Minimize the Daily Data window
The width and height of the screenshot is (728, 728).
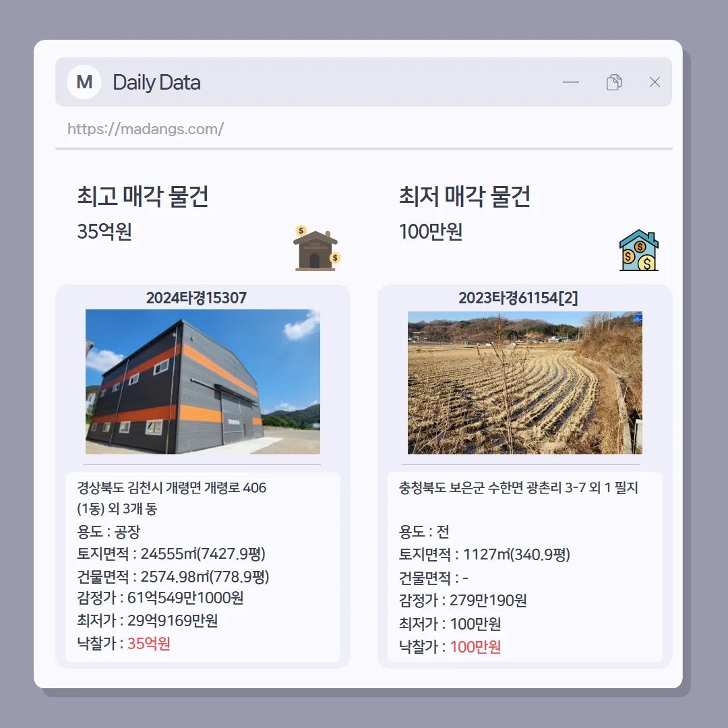571,82
